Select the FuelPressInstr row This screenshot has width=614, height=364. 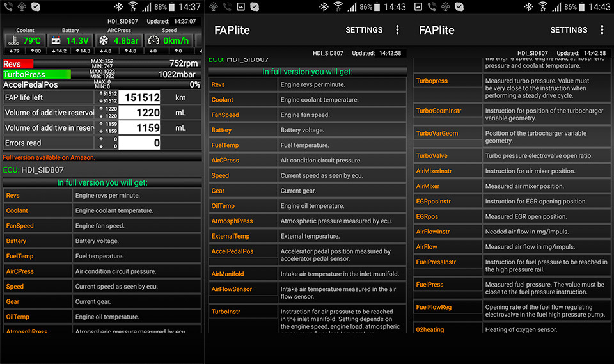coord(512,265)
